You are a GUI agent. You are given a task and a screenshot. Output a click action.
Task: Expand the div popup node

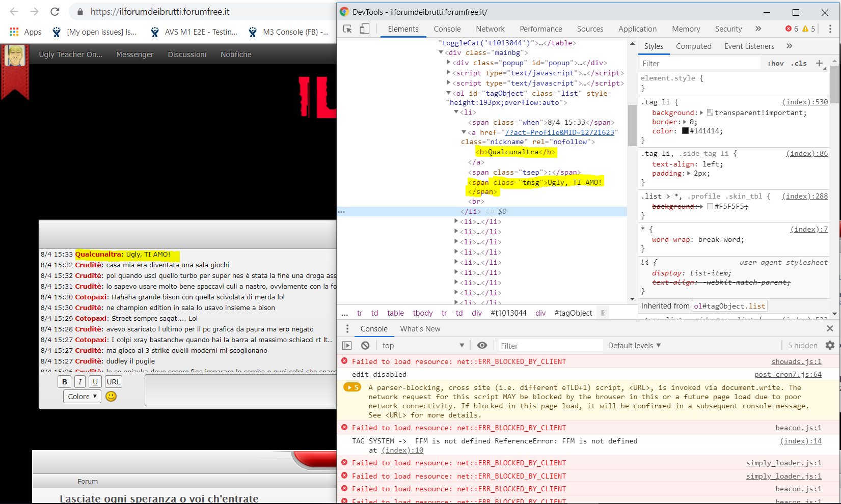[449, 63]
